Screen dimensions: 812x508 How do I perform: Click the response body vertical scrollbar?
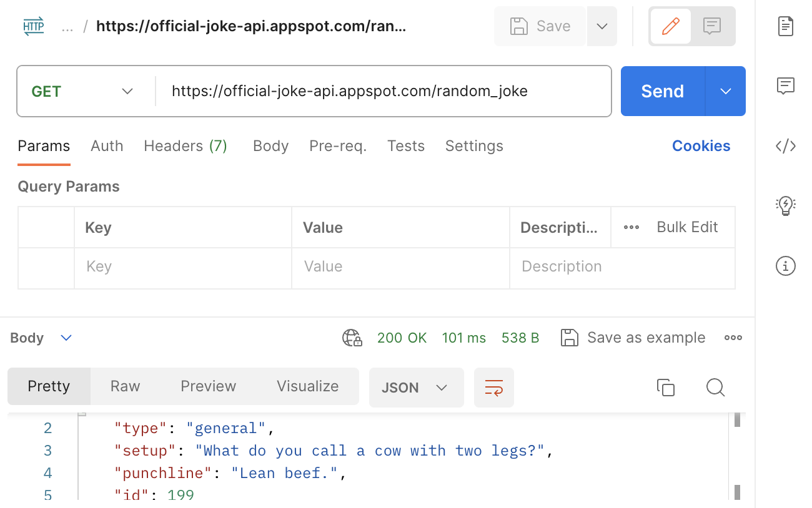coord(737,456)
